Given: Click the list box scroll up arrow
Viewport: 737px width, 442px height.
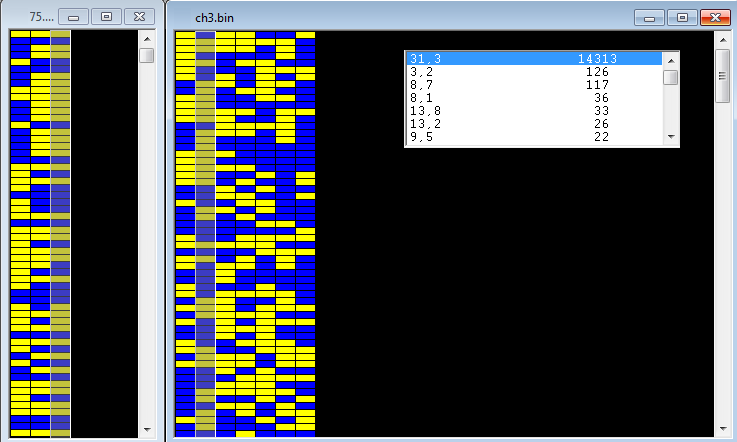Looking at the screenshot, I should click(671, 59).
